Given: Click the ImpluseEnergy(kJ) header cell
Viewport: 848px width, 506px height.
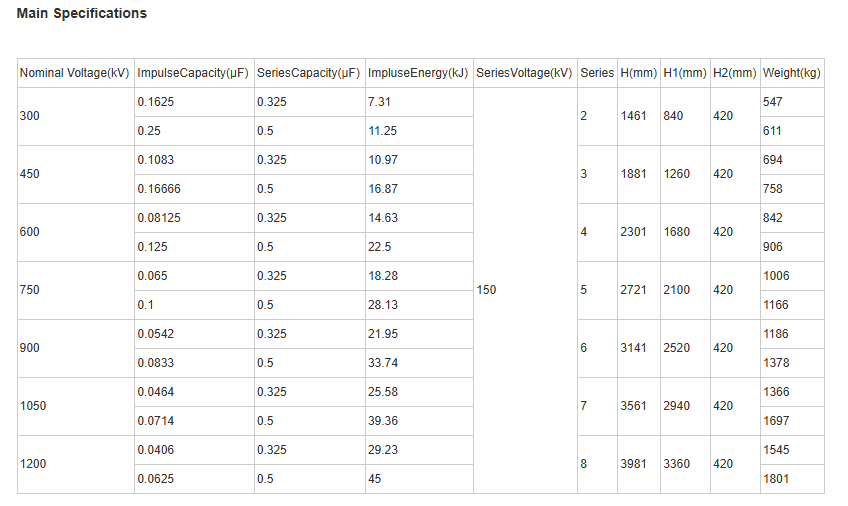Looking at the screenshot, I should (419, 73).
